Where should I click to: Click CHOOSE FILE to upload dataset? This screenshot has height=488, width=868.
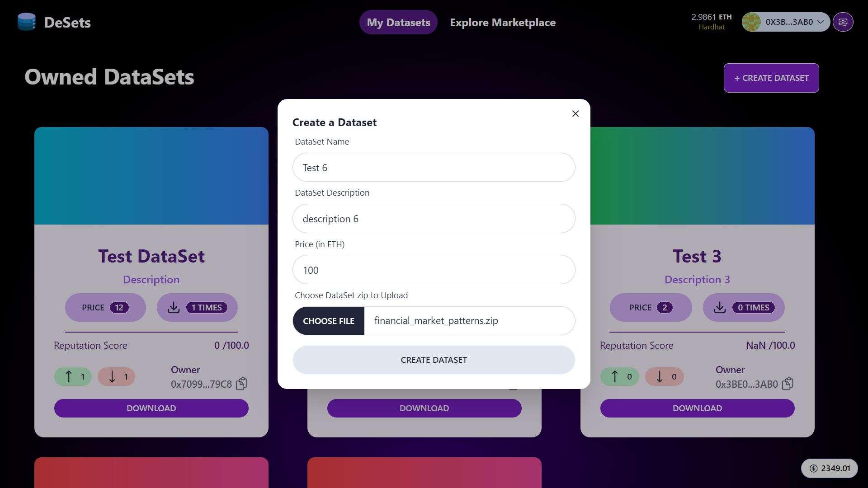[329, 320]
